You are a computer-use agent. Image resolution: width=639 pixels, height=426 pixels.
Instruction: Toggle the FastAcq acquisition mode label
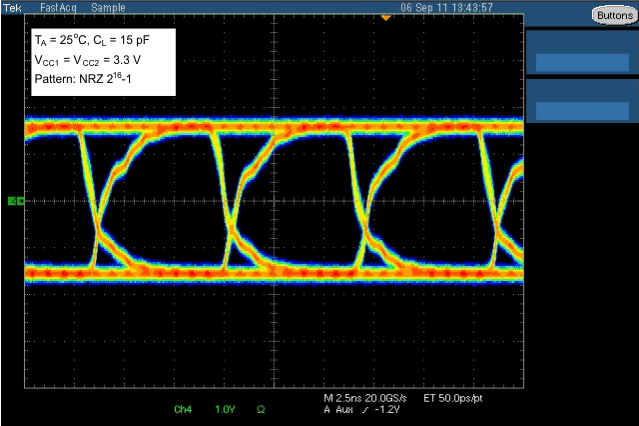[60, 7]
